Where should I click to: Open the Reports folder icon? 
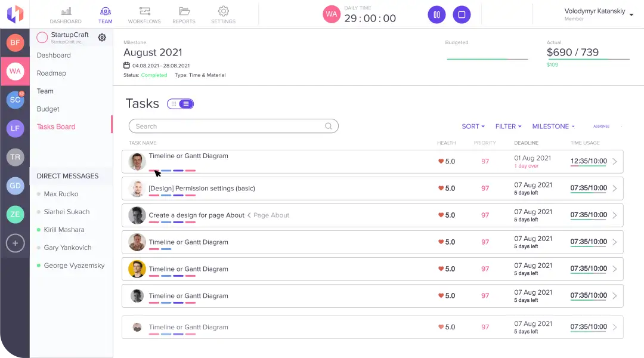[184, 11]
